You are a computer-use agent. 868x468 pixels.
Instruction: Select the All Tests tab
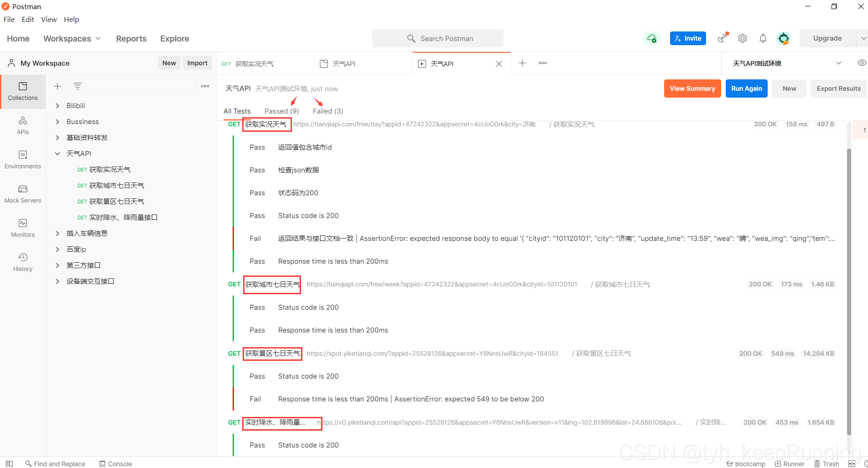237,111
